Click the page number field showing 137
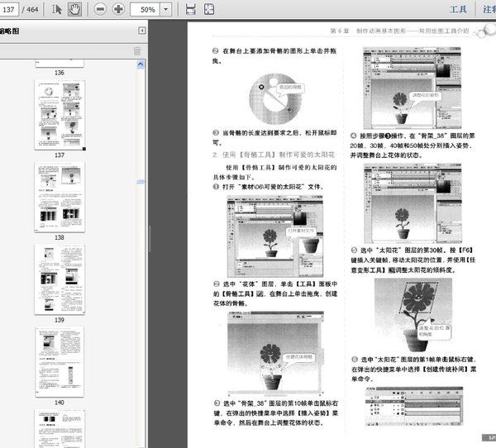 (x=12, y=10)
